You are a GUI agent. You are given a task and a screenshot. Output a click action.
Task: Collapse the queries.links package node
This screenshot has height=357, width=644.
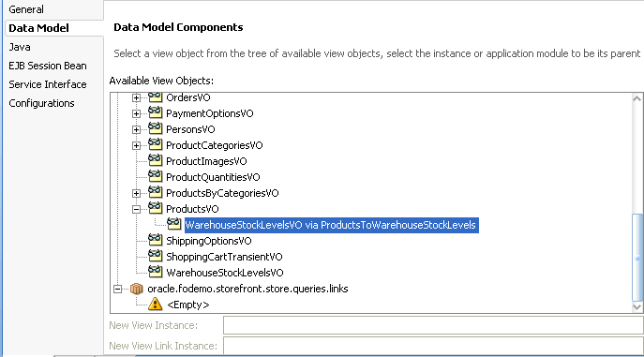coord(117,289)
